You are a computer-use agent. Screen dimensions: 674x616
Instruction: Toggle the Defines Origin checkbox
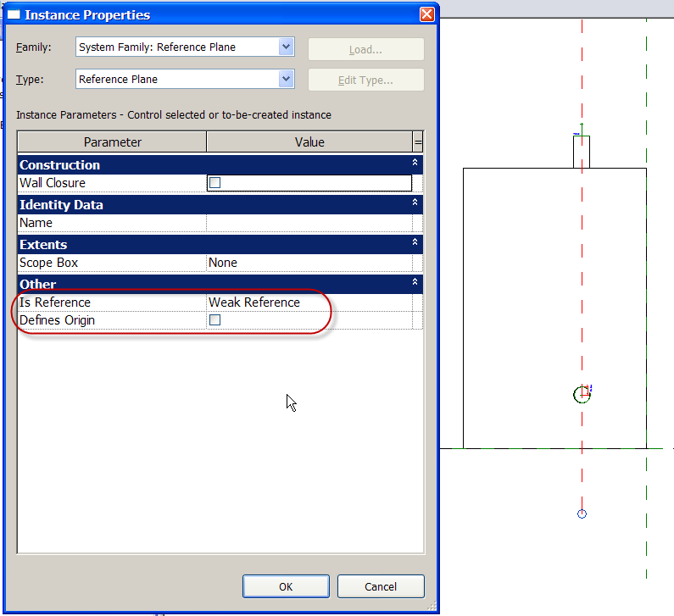click(214, 320)
